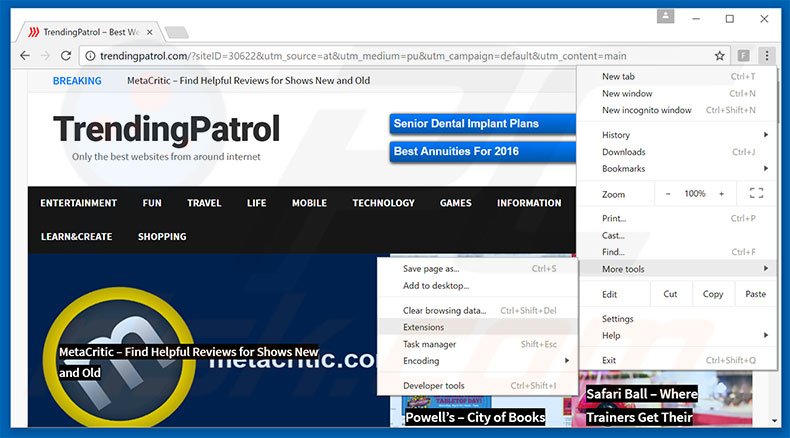Open Developer tools from submenu
This screenshot has width=790, height=438.
coord(477,386)
